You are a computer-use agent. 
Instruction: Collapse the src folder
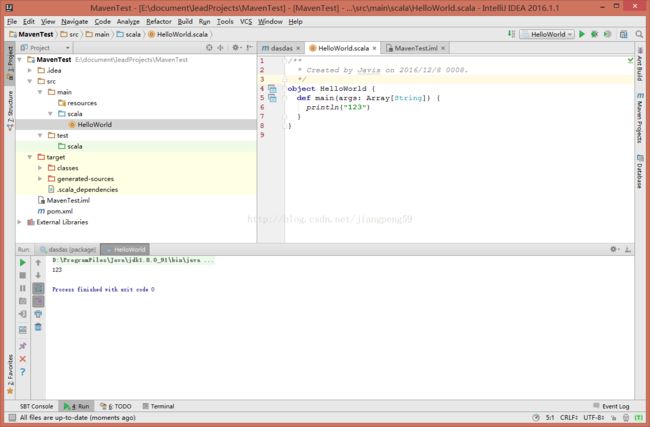pos(30,81)
